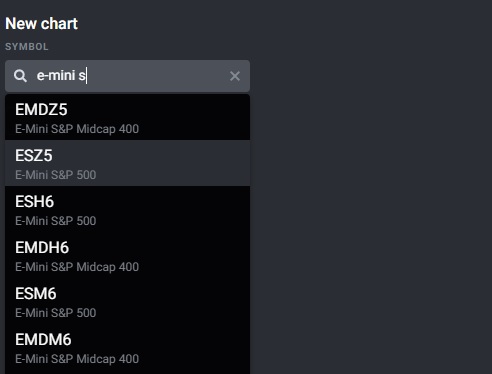Pick the ESH6 contract from results

[127, 209]
